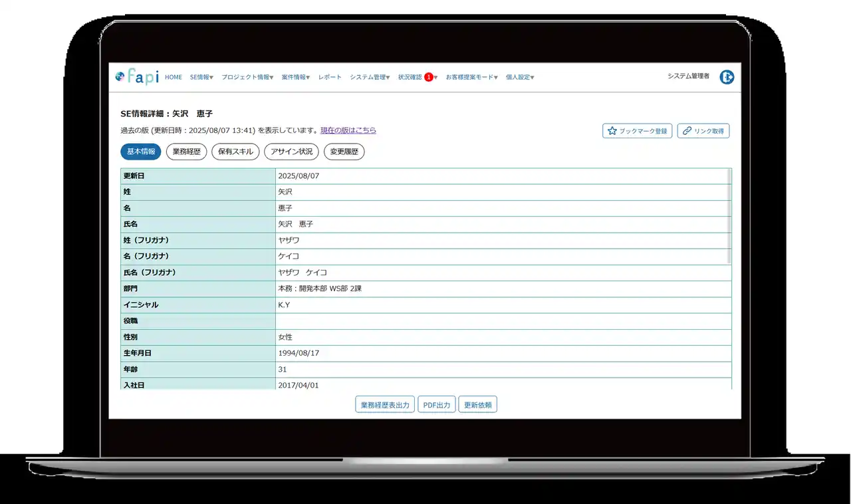Open the 個人設定 menu
Viewport: 851px width, 504px height.
click(520, 77)
